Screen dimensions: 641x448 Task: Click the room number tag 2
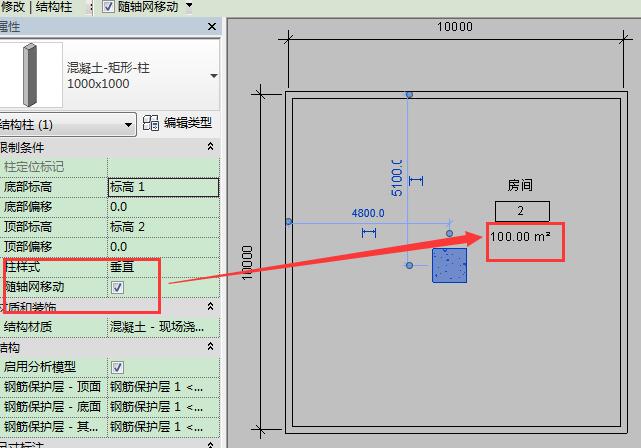click(x=522, y=211)
